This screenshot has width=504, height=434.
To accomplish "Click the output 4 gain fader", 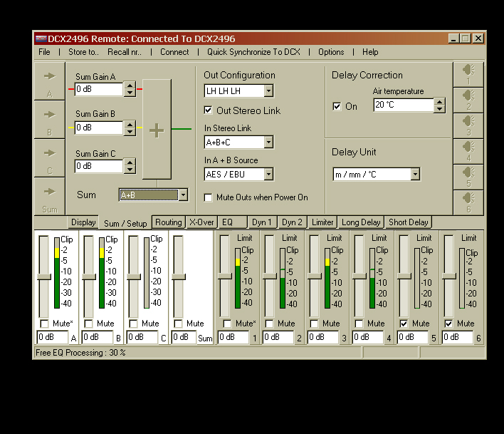I will coord(359,276).
